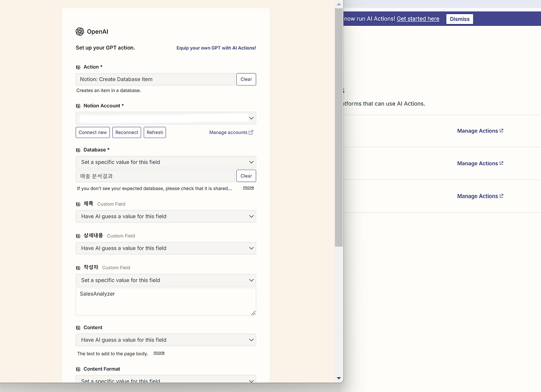Open the 작성자 value-type dropdown
The image size is (541, 392).
(x=166, y=280)
